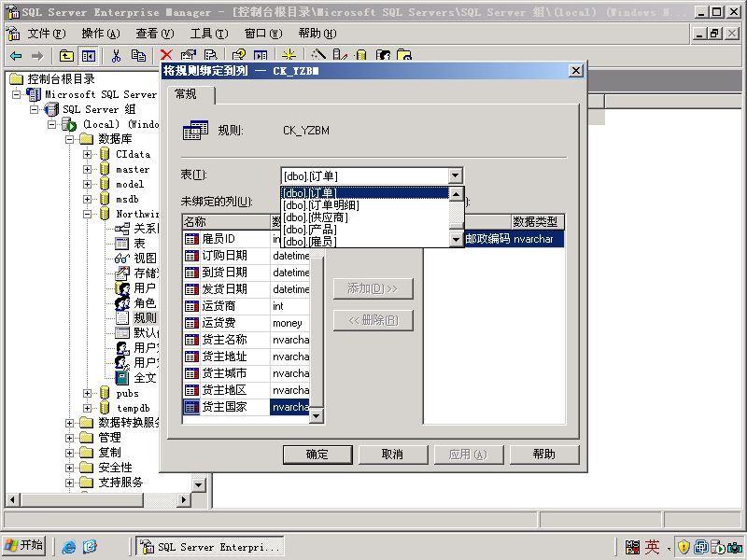Toggle the console tree show/hide icon

point(89,56)
